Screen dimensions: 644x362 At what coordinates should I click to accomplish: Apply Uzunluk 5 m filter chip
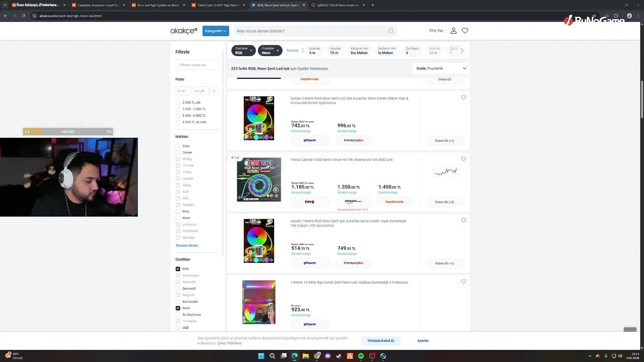click(314, 50)
